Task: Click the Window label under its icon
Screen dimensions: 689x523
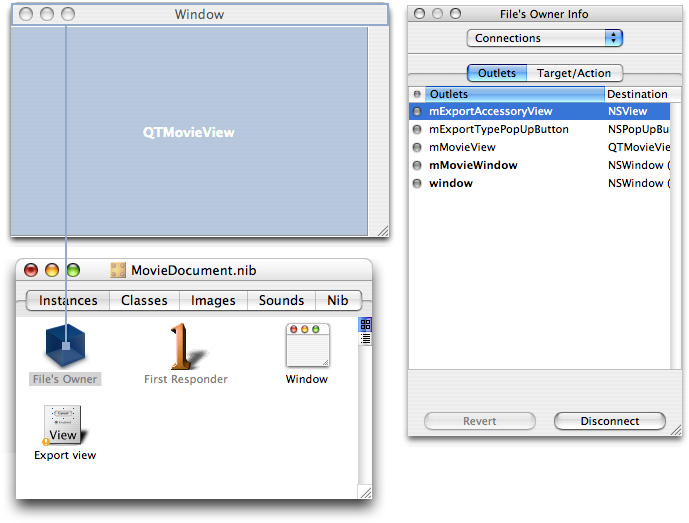Action: [307, 379]
